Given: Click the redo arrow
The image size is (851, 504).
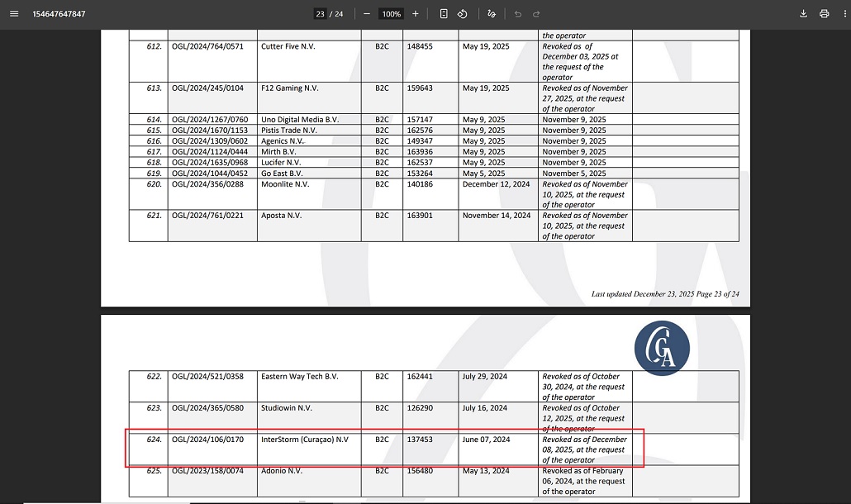Looking at the screenshot, I should tap(536, 14).
